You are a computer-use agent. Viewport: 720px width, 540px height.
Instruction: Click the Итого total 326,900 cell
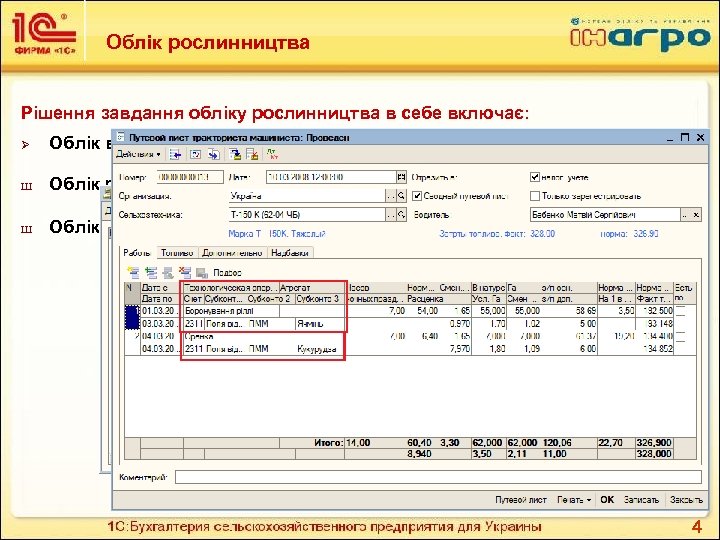coord(654,443)
